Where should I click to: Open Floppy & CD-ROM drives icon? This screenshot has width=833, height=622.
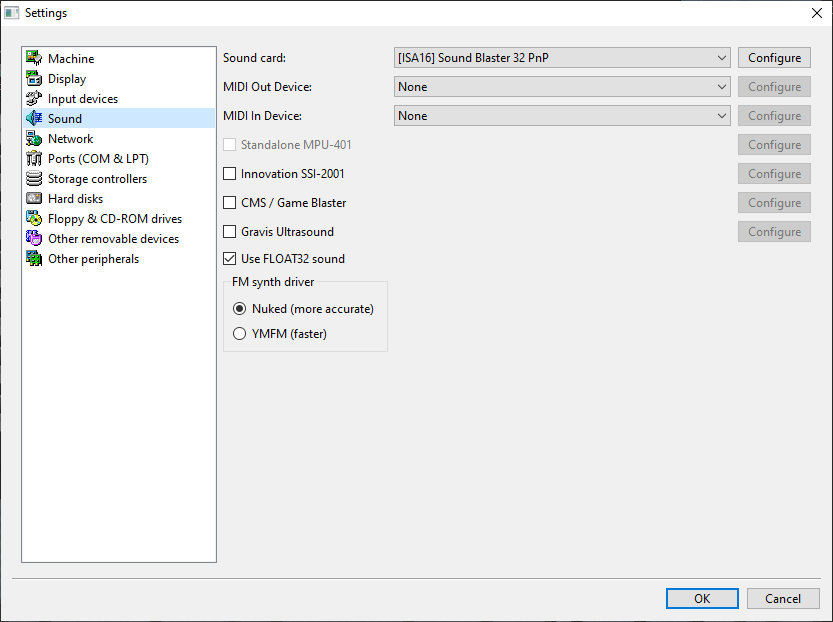tap(34, 219)
